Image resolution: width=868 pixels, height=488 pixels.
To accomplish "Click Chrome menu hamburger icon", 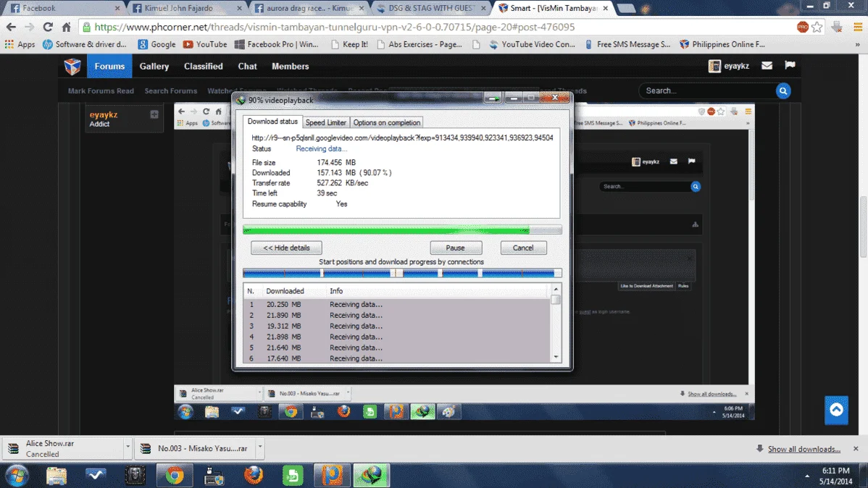I will pyautogui.click(x=858, y=27).
